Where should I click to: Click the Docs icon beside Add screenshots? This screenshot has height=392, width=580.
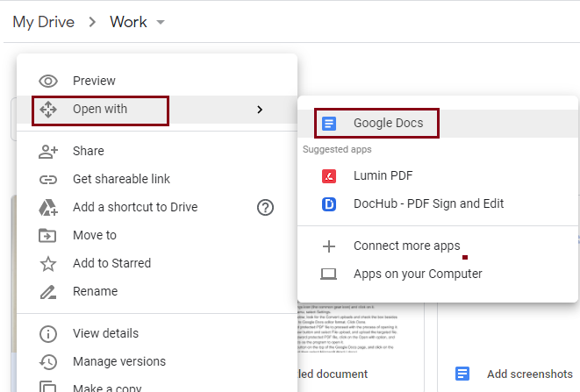point(462,374)
